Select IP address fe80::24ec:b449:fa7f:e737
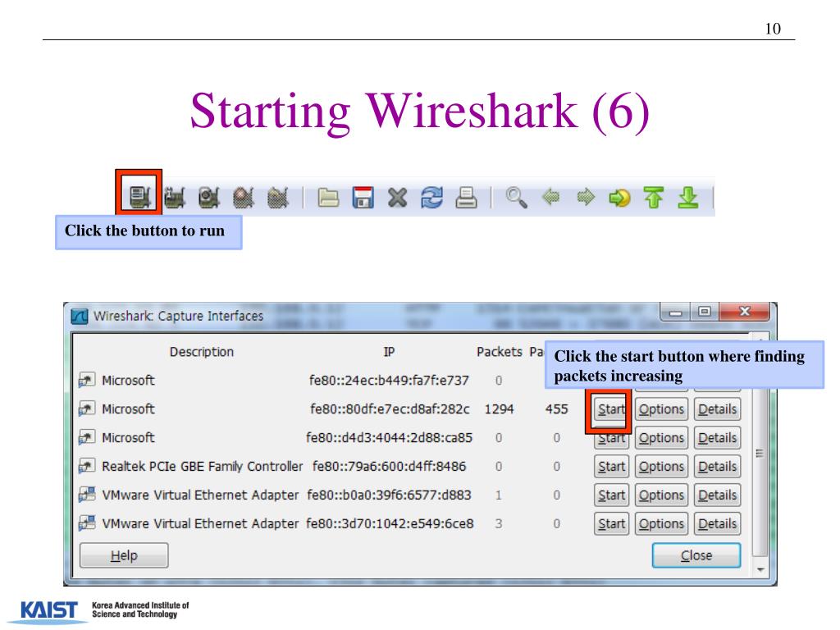 pos(389,381)
